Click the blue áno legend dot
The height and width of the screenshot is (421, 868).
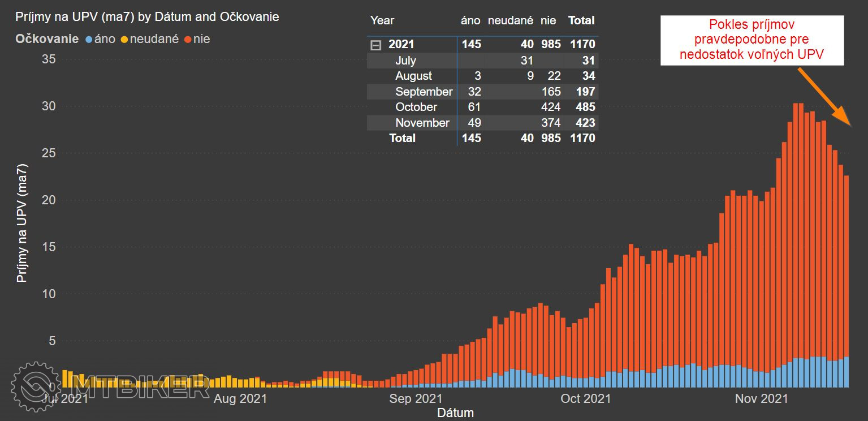coord(89,40)
